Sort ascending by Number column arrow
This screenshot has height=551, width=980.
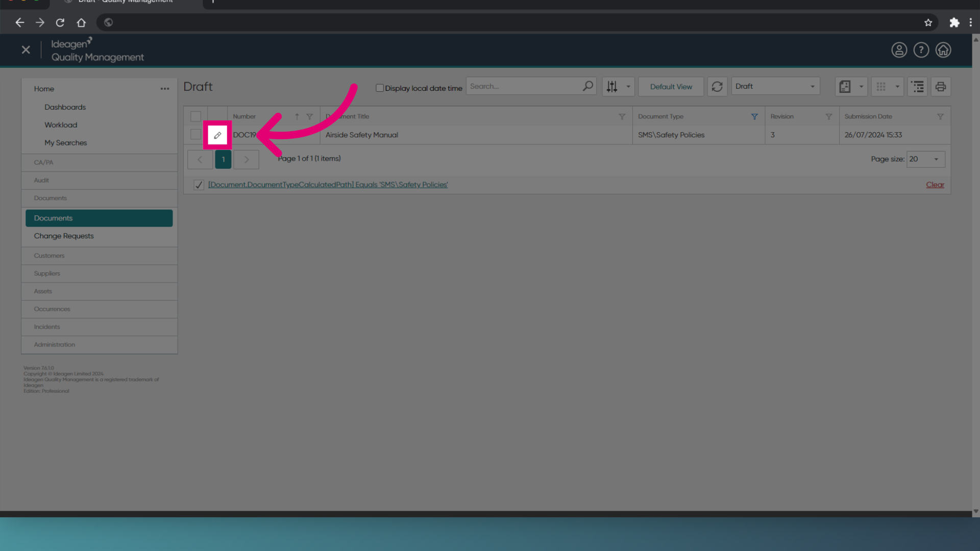click(x=297, y=117)
